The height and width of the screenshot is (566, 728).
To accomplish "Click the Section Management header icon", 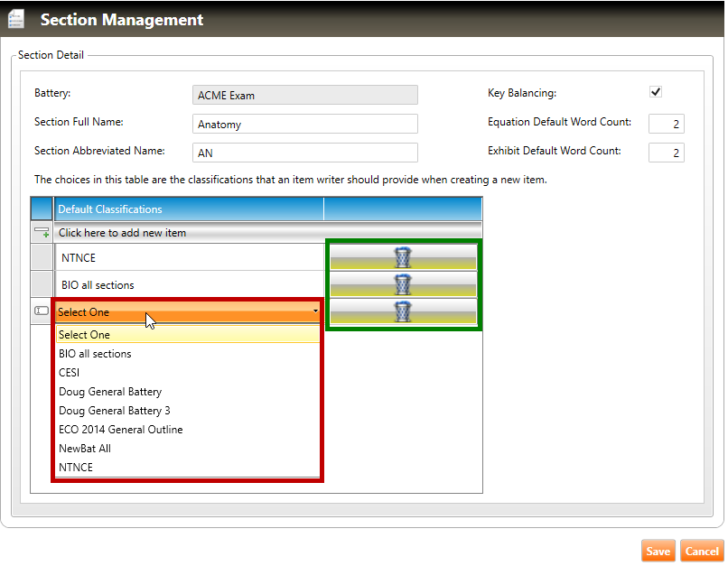I will pos(16,19).
